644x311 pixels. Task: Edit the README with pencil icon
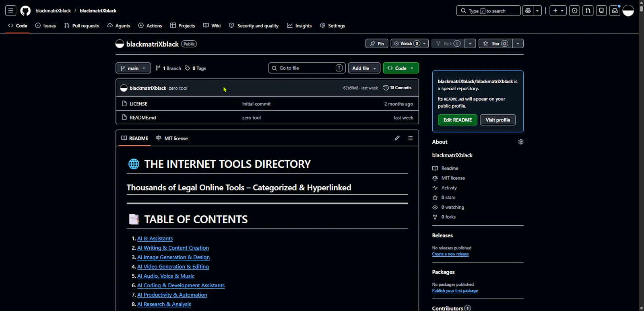coord(397,138)
